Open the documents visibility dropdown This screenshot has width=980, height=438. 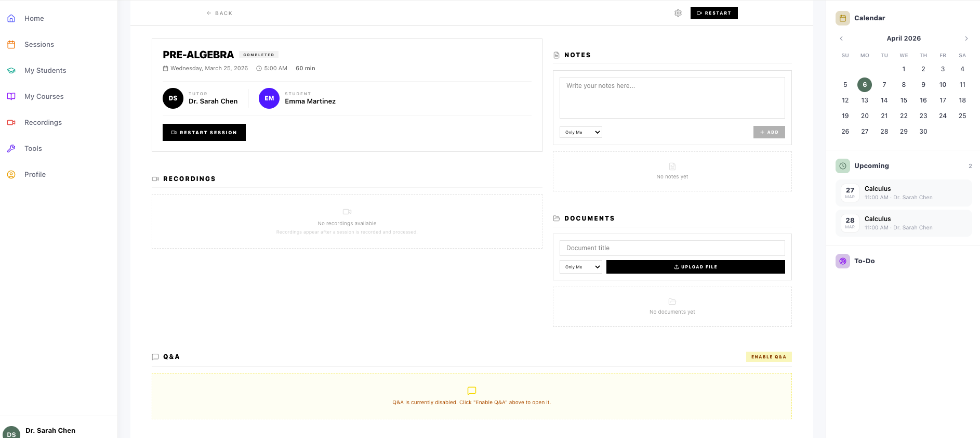(x=580, y=267)
